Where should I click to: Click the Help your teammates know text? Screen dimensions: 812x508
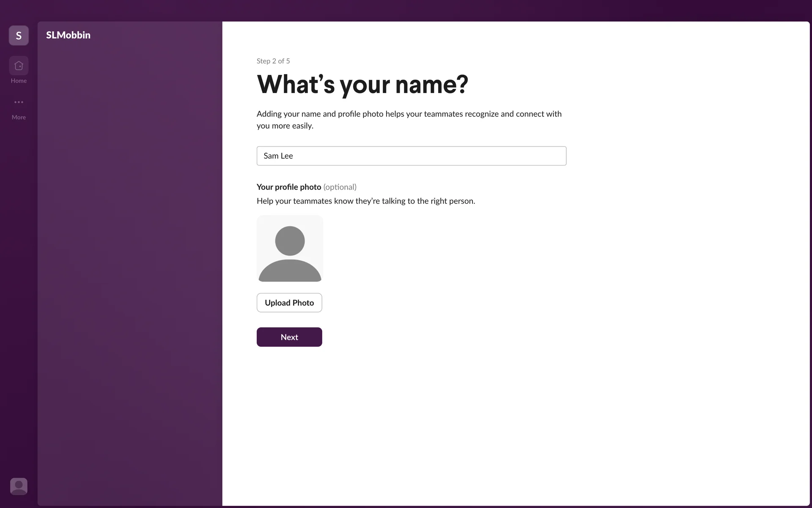pos(365,201)
